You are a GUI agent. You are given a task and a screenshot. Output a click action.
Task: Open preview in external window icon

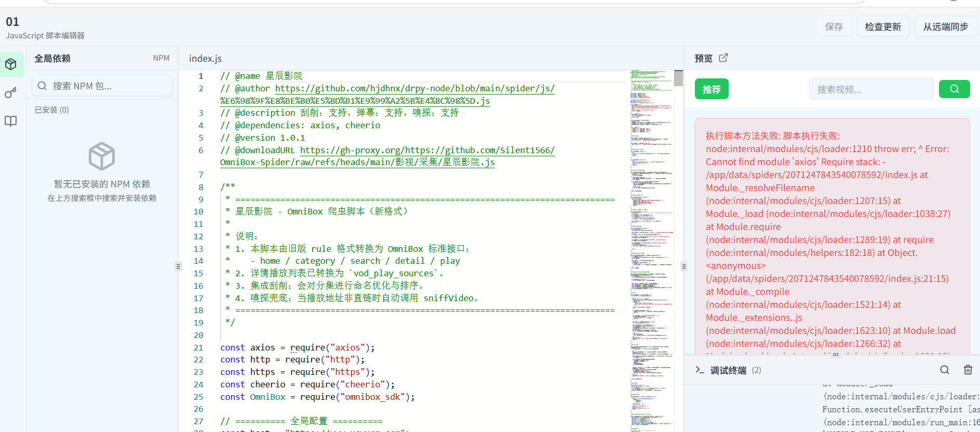pyautogui.click(x=723, y=58)
